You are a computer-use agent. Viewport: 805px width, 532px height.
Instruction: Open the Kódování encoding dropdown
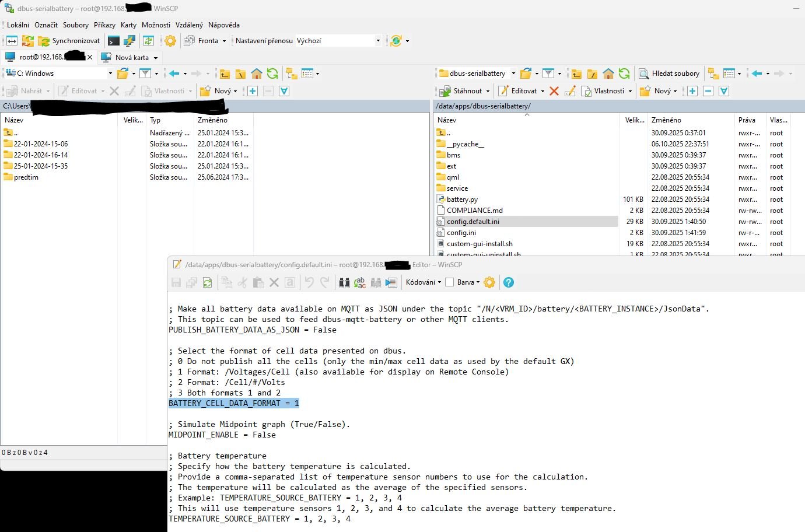point(423,282)
